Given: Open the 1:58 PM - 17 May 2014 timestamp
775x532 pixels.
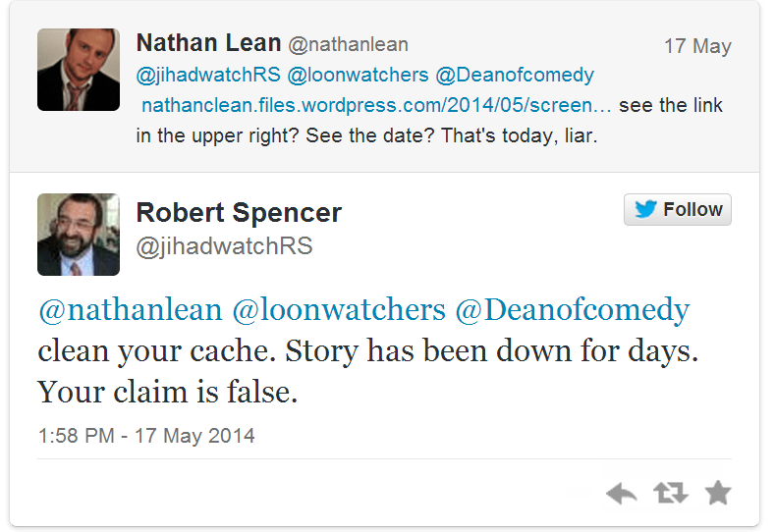Looking at the screenshot, I should [146, 435].
